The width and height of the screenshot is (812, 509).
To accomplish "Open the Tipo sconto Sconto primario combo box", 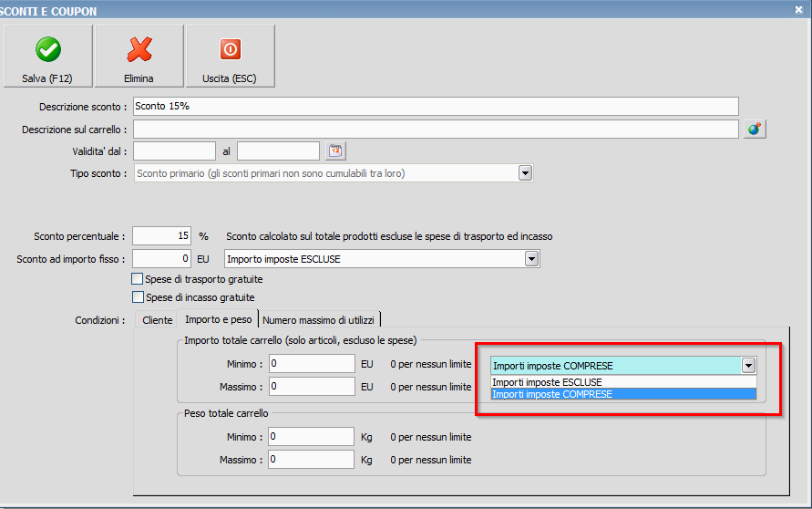I will pos(334,173).
